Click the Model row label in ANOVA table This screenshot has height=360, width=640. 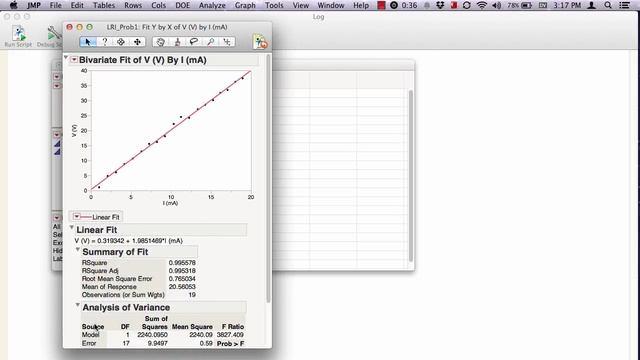coord(90,335)
